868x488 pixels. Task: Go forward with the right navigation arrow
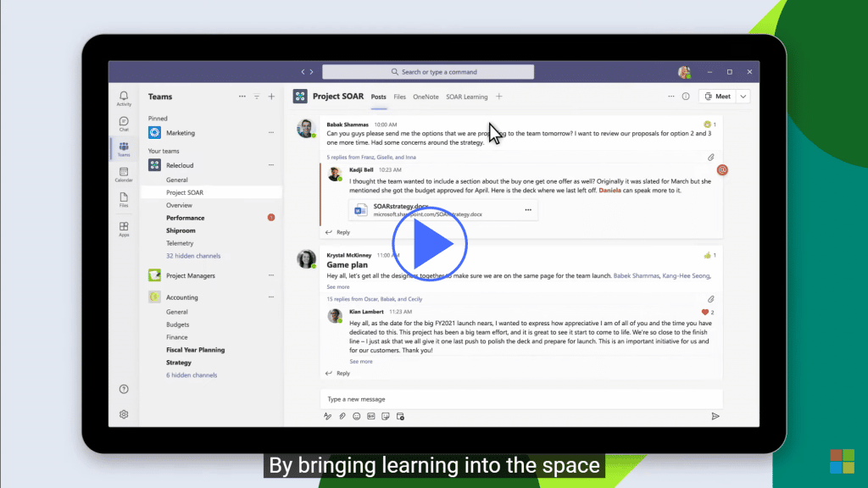coord(312,72)
